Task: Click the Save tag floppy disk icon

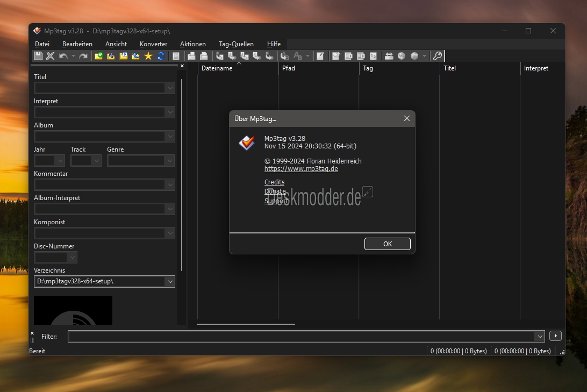Action: tap(38, 56)
